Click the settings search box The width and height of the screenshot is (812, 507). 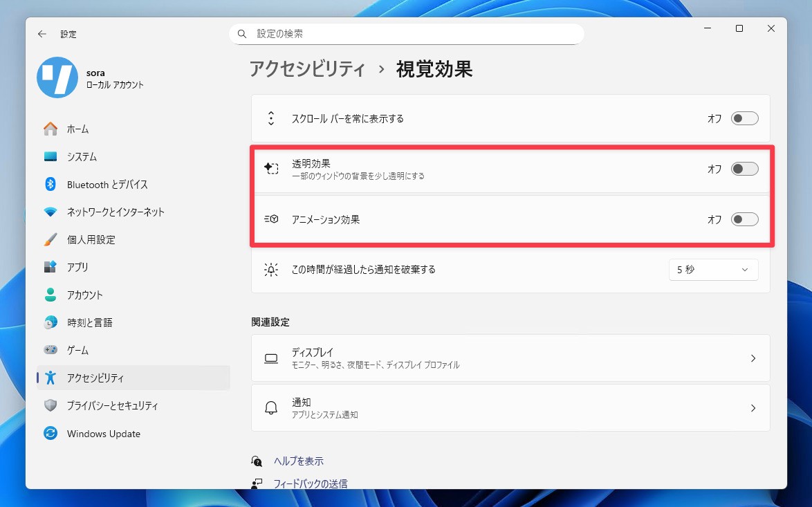407,34
